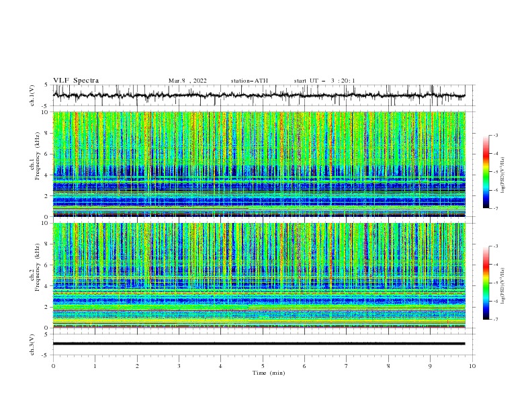Click the "VLF Spectra" title text

[x=76, y=81]
